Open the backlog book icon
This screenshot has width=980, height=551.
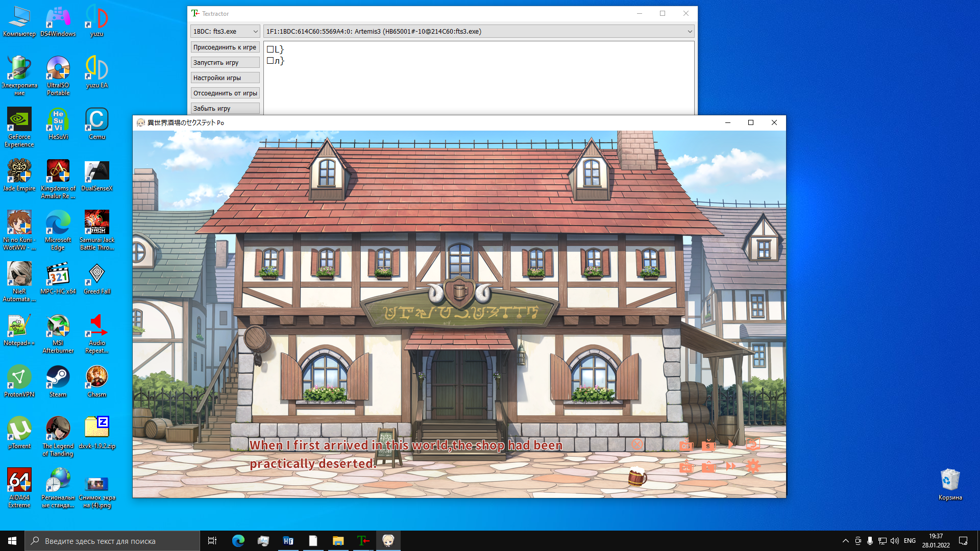(753, 444)
